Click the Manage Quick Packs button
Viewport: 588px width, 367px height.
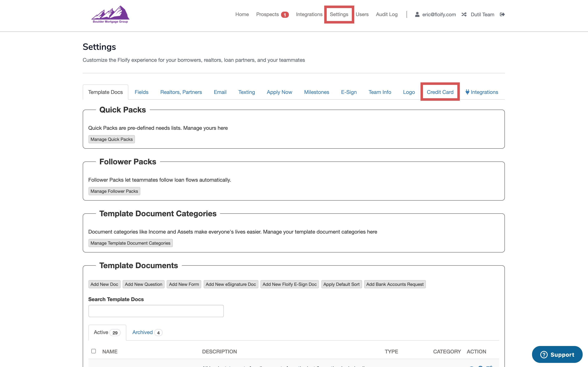pos(112,139)
